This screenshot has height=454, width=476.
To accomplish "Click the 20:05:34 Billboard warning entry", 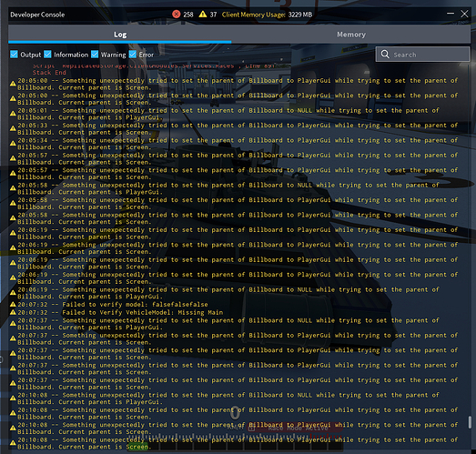I will (238, 144).
